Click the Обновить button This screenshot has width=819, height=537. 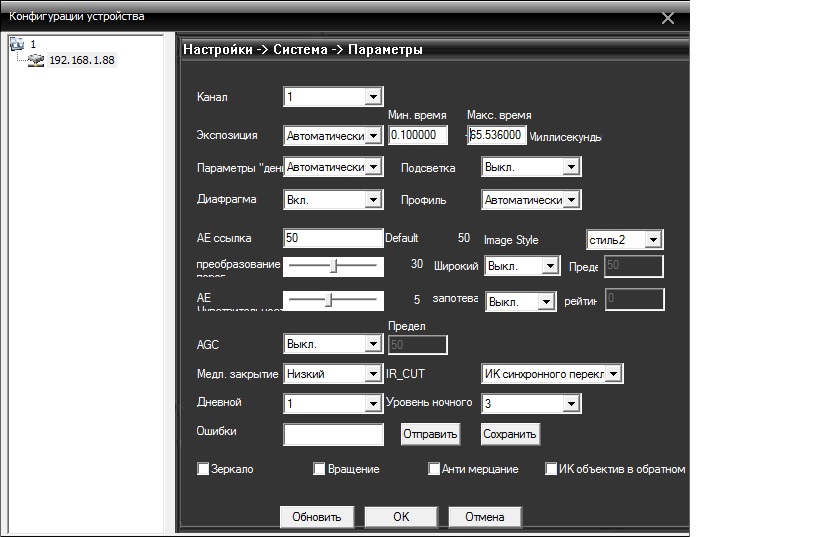pyautogui.click(x=317, y=517)
